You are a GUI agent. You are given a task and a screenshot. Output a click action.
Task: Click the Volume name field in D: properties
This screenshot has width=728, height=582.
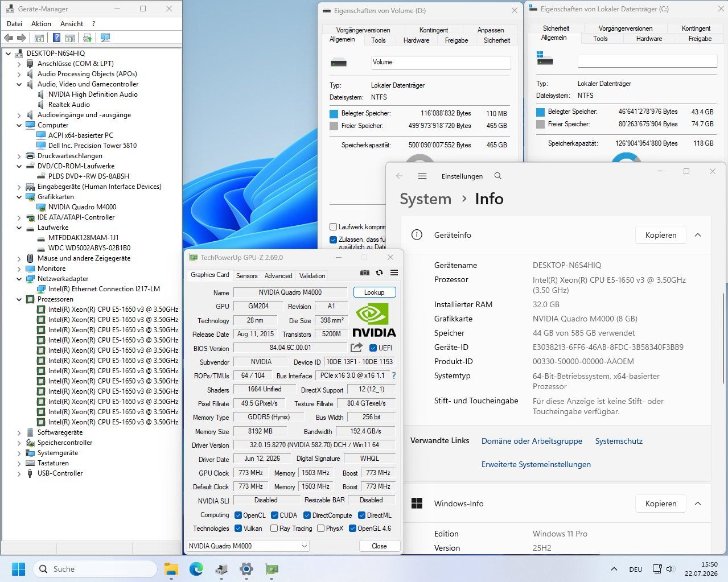[440, 62]
